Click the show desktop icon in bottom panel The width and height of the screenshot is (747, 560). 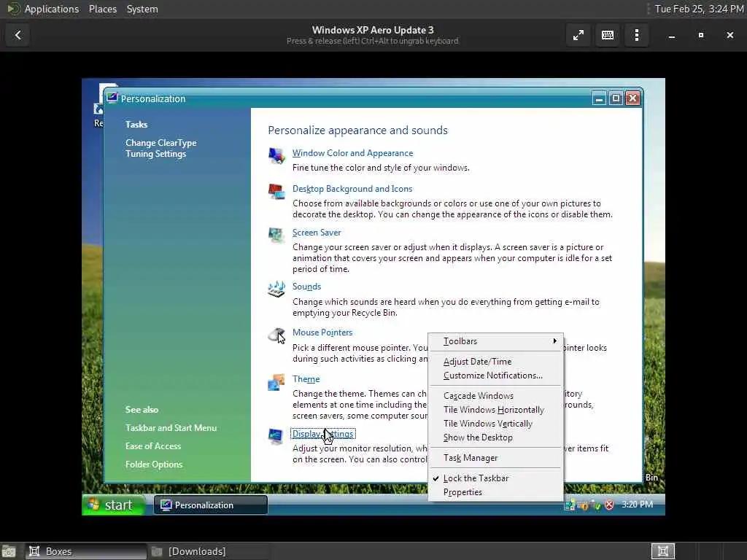pyautogui.click(x=9, y=551)
